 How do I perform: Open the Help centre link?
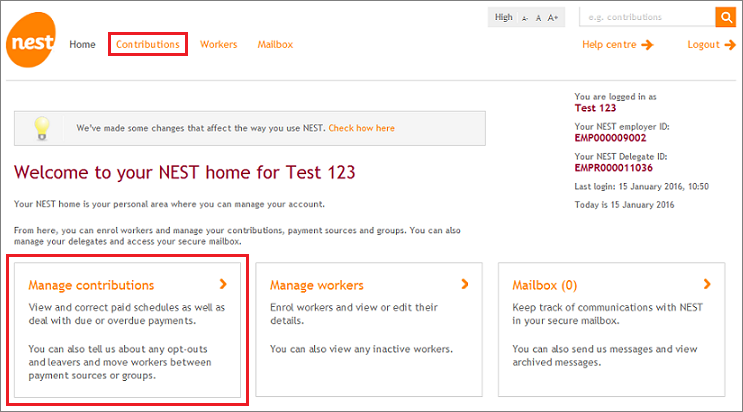[x=610, y=45]
